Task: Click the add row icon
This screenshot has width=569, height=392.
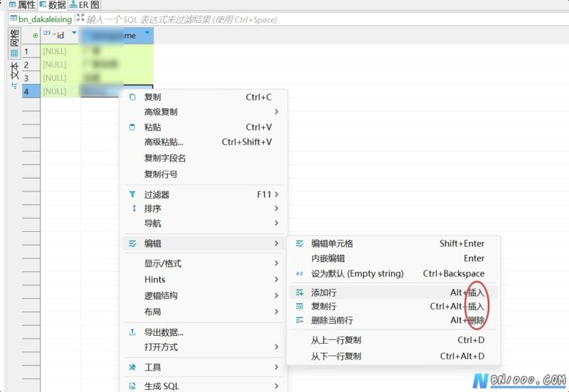Action: tap(299, 292)
